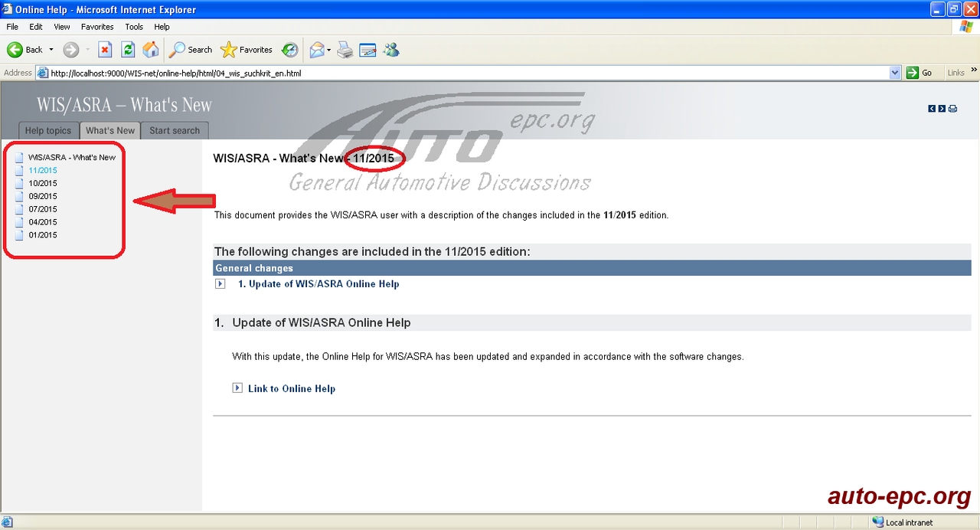The height and width of the screenshot is (530, 980).
Task: Open the Messenger people icon
Action: [x=391, y=50]
